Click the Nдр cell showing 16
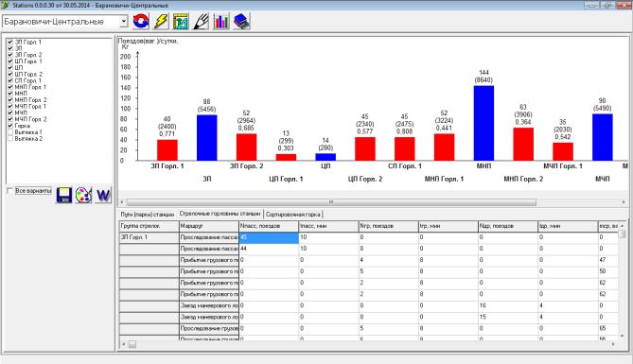Screen dimensions: 633x364 pyautogui.click(x=508, y=305)
